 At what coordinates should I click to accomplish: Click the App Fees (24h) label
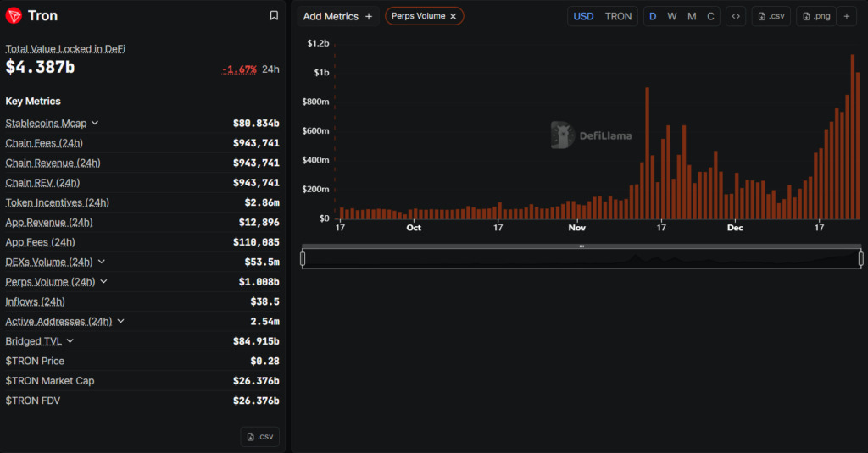coord(41,242)
